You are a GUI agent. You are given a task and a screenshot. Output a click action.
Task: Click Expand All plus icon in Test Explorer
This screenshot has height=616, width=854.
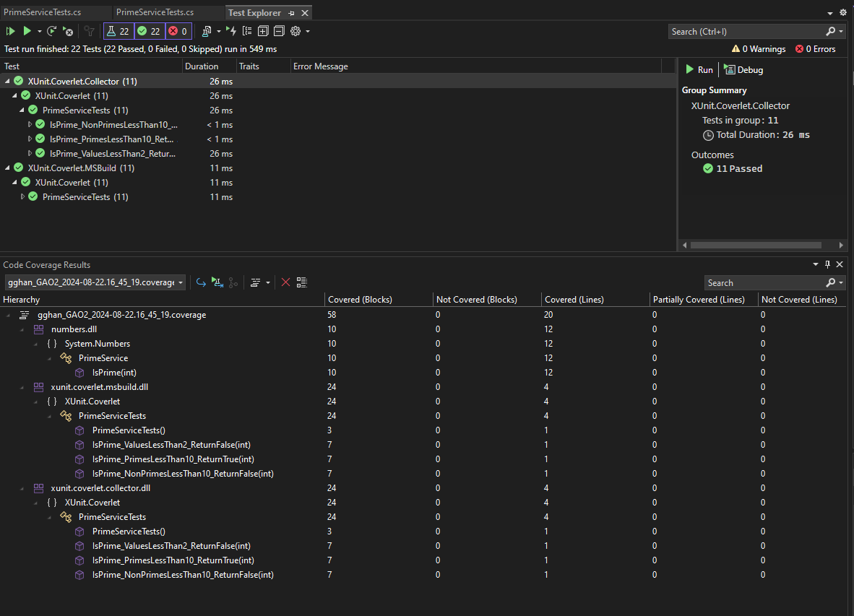point(263,31)
